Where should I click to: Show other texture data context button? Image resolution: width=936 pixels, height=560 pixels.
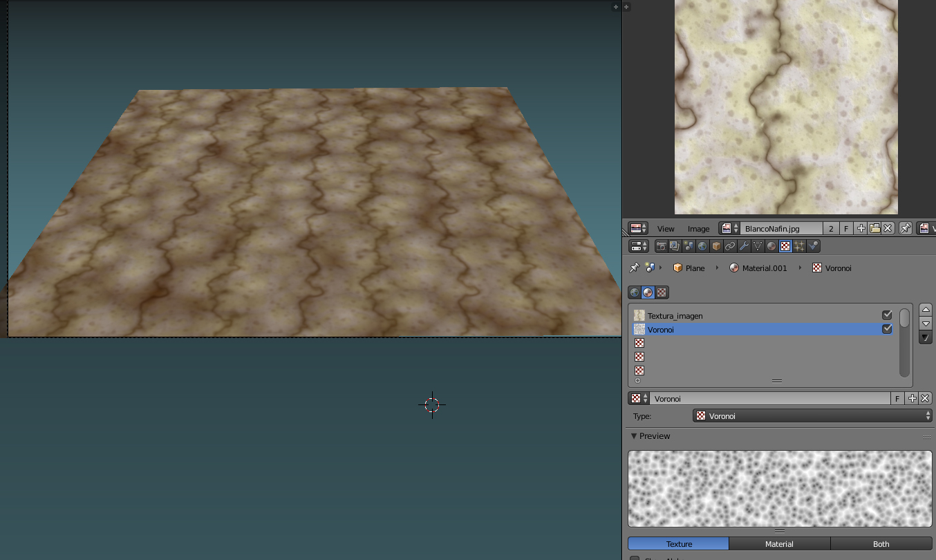click(x=662, y=292)
